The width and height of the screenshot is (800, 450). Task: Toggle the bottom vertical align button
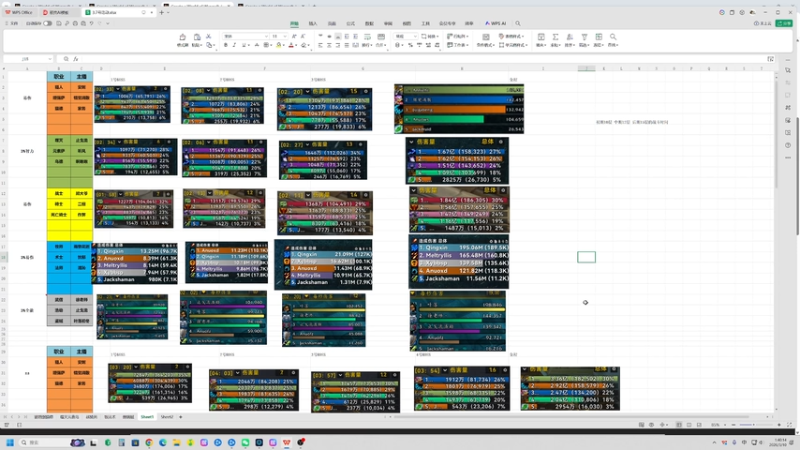pos(338,37)
